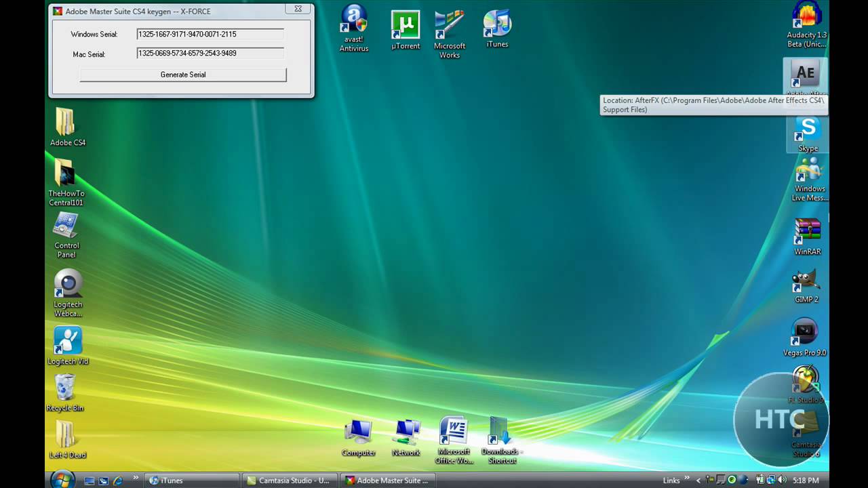Click the green webcam tray icon

pos(732,480)
